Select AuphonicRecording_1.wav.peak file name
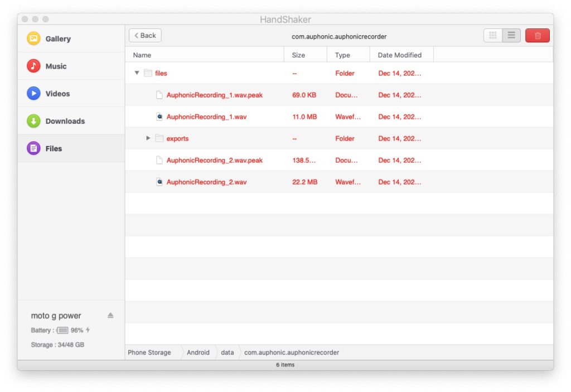The height and width of the screenshot is (392, 571). (215, 95)
